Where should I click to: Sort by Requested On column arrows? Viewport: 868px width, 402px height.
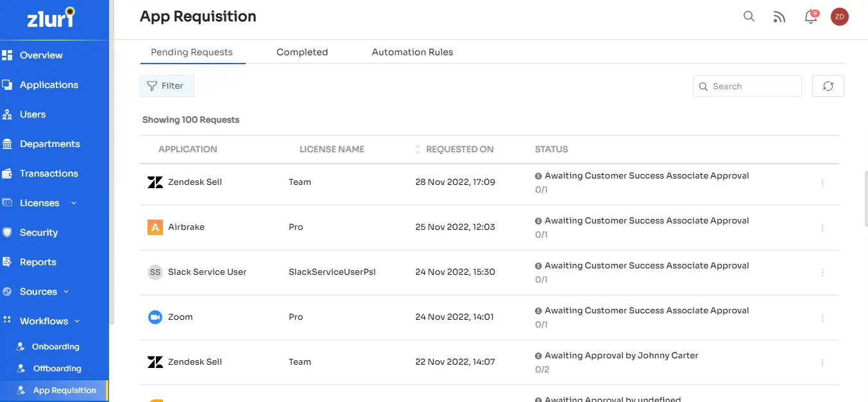click(x=418, y=149)
